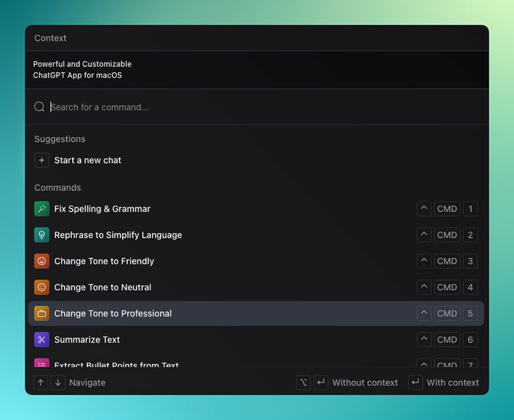514x420 pixels.
Task: Activate Change Tone to Professional
Action: point(256,314)
